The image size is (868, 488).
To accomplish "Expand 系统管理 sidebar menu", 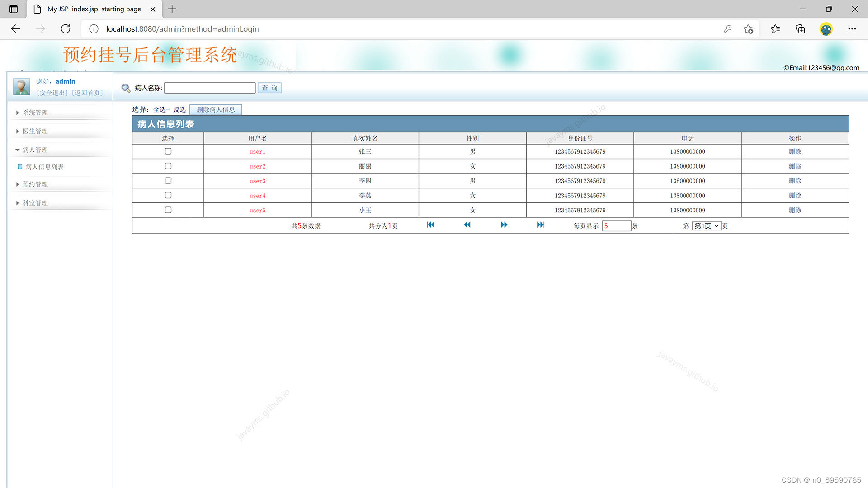I will (x=35, y=113).
